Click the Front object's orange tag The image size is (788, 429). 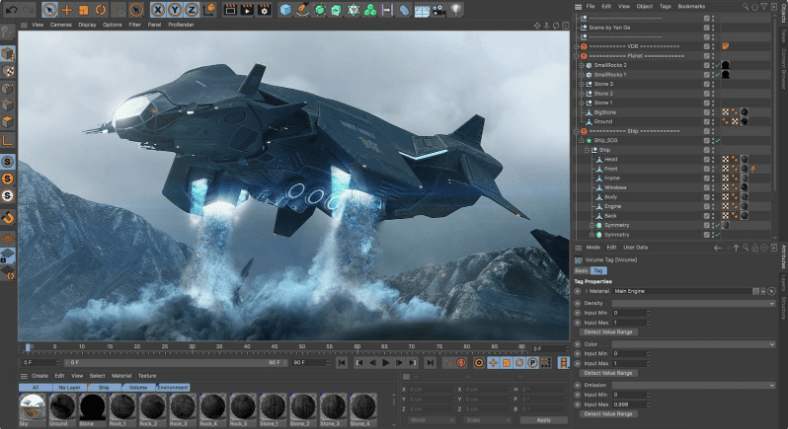[754, 169]
